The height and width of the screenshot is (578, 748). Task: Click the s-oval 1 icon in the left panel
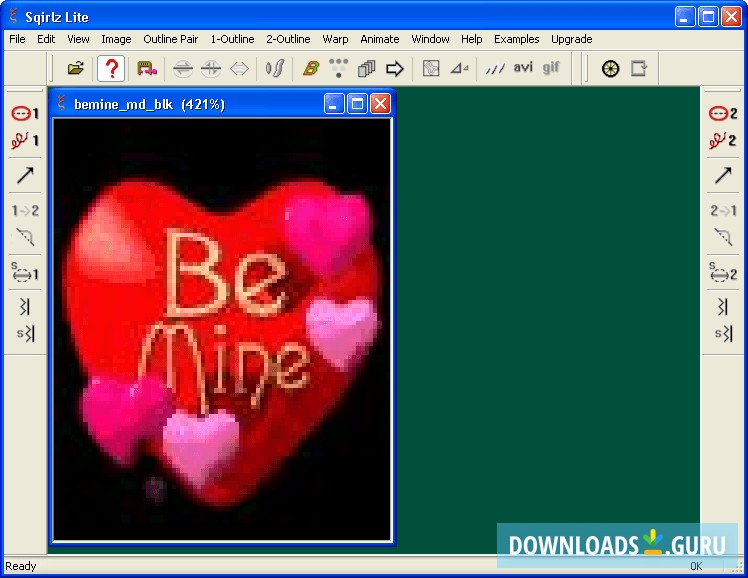click(25, 272)
